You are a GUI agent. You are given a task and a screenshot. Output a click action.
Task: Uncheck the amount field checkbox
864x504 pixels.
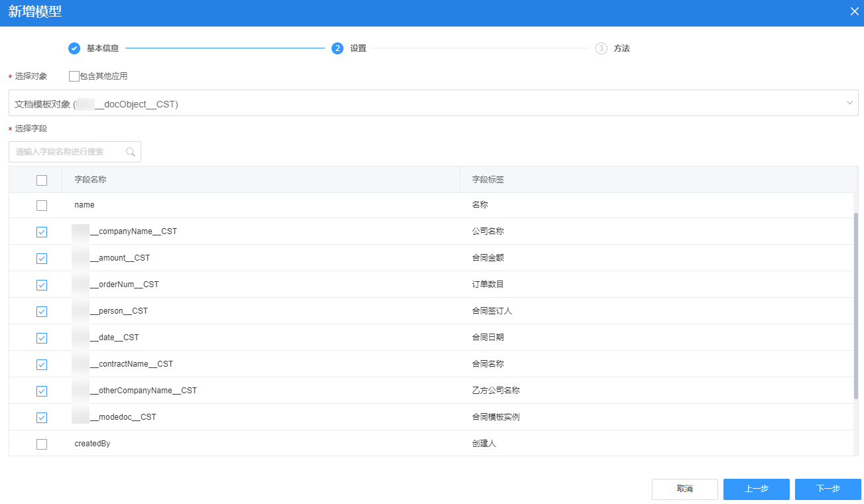point(42,259)
